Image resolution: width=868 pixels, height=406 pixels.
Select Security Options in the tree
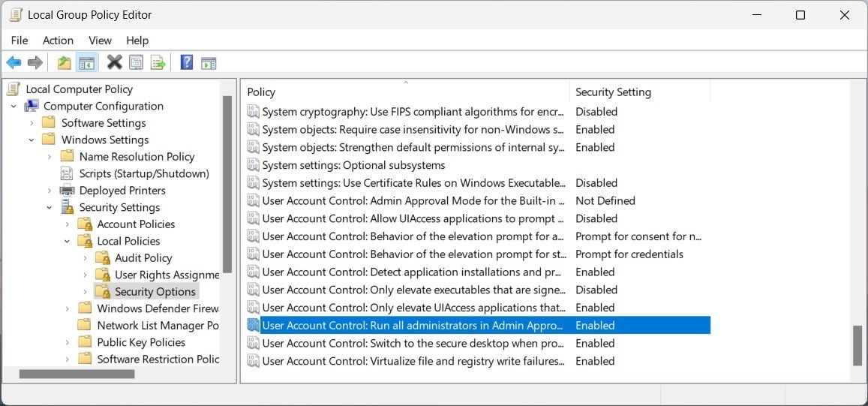click(x=155, y=291)
